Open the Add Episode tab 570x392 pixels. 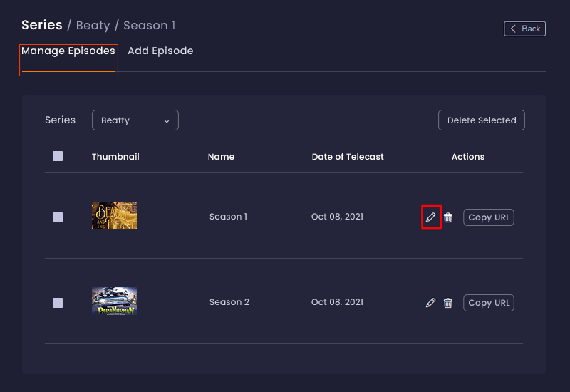pos(160,51)
